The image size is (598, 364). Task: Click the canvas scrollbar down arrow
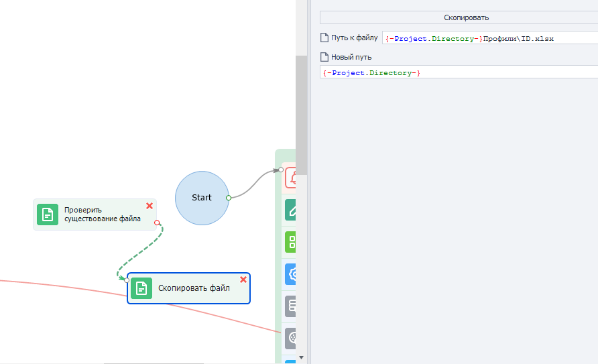pyautogui.click(x=301, y=357)
